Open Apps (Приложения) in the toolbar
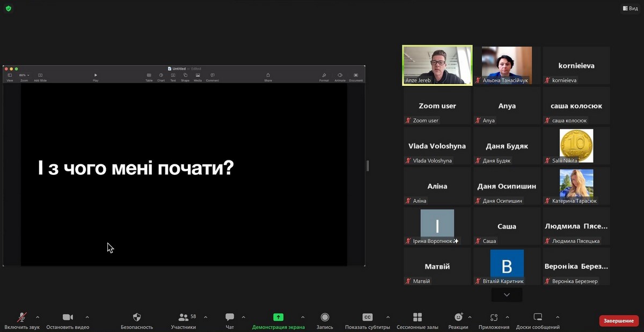 494,318
